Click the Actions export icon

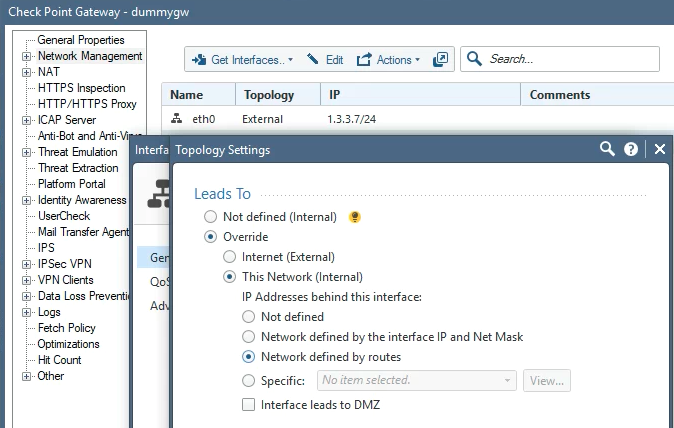[x=364, y=59]
